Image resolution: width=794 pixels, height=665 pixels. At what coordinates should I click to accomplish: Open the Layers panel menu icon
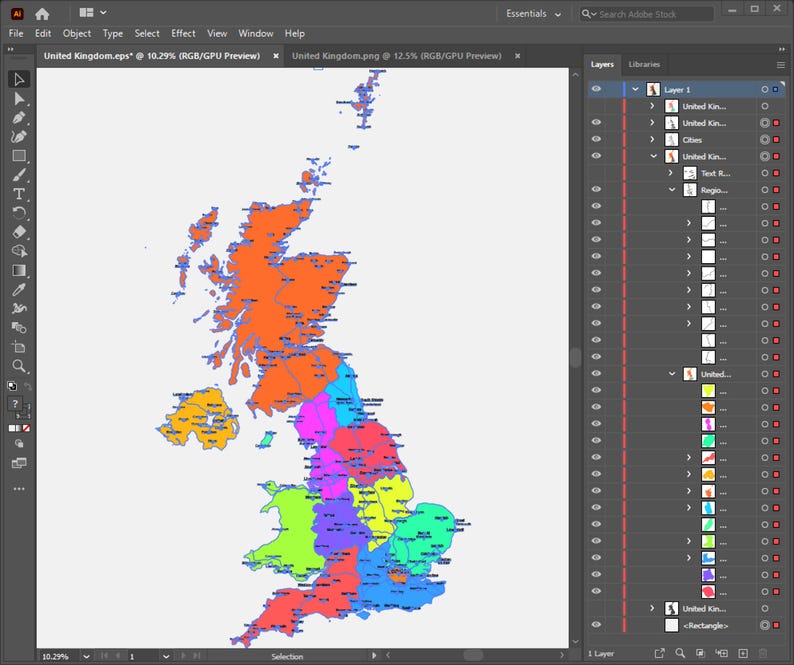click(781, 65)
